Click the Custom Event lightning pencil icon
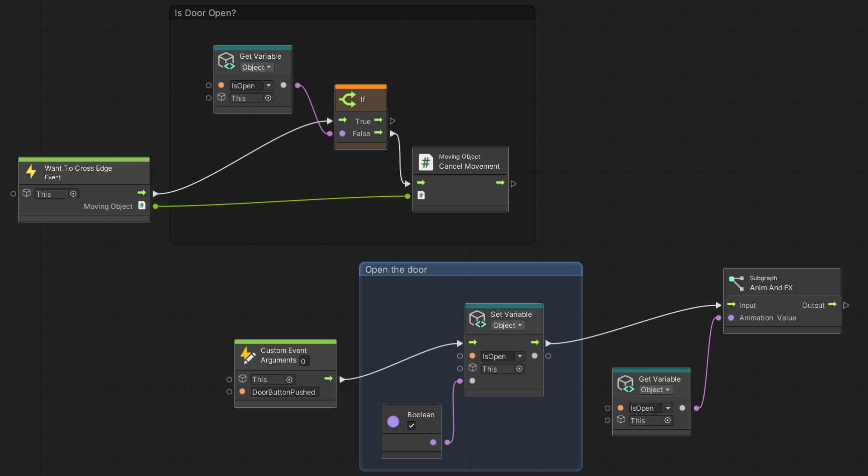The image size is (868, 476). (248, 355)
